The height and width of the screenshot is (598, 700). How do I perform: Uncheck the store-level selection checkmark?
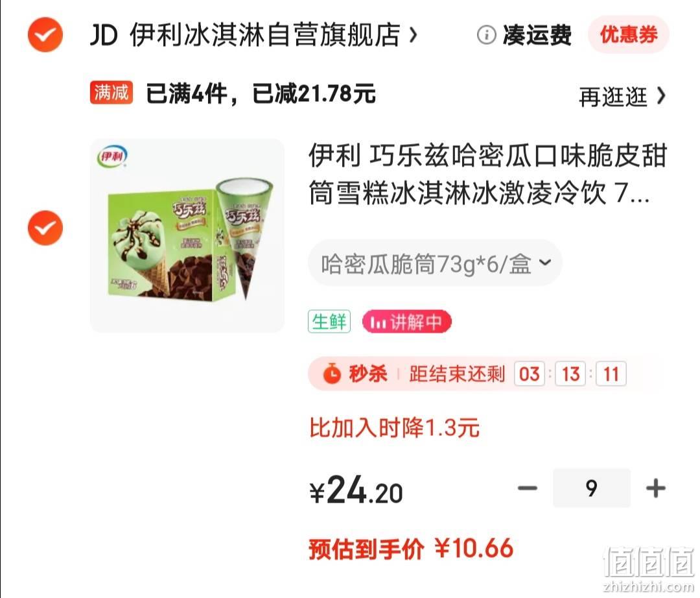click(x=45, y=35)
